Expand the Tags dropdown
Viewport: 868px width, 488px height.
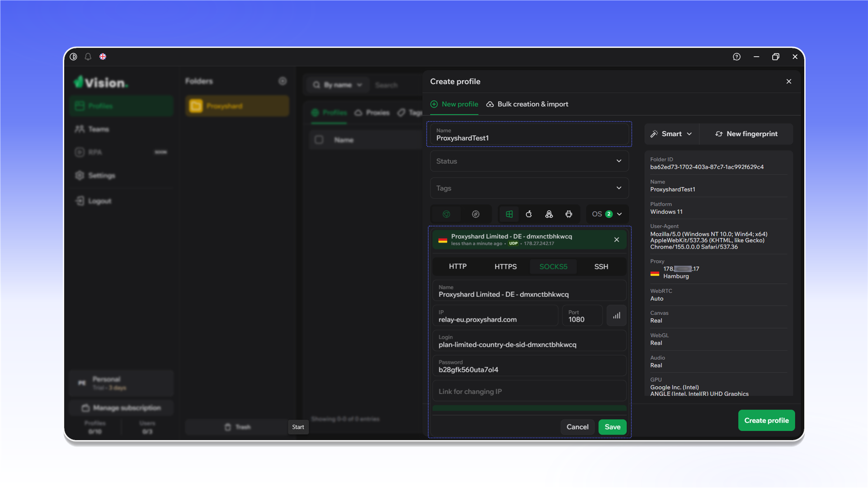(x=529, y=188)
